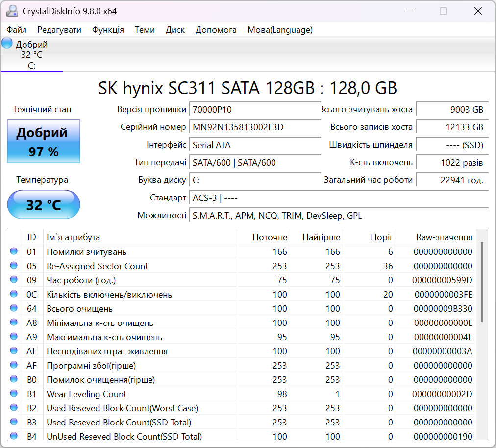This screenshot has height=448, width=496.
Task: Click status orb for attribute B0 row
Action: tap(14, 379)
